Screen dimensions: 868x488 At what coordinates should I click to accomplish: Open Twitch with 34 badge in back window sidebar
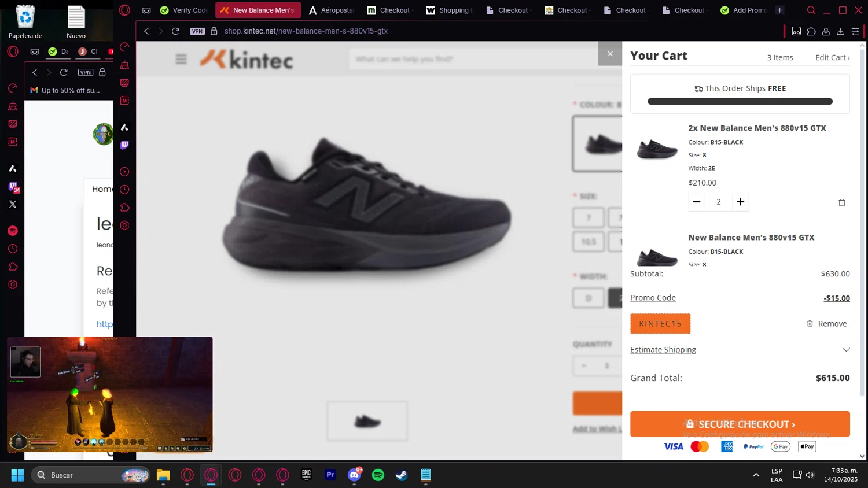coord(13,187)
